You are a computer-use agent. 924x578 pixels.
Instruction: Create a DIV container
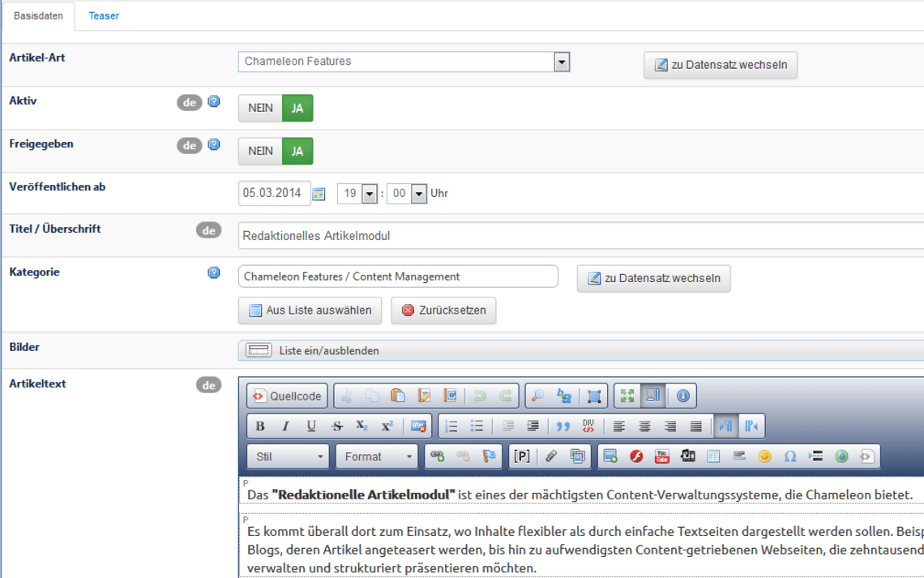588,426
